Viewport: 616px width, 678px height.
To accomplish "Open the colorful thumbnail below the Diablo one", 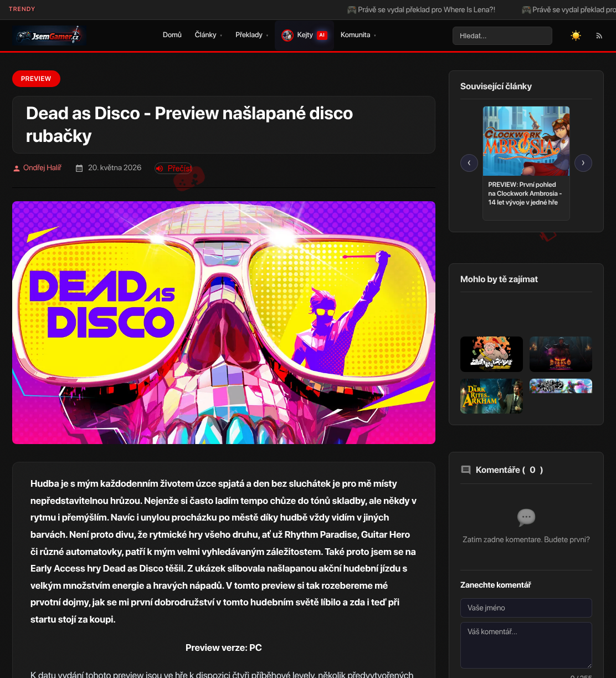I will point(561,386).
